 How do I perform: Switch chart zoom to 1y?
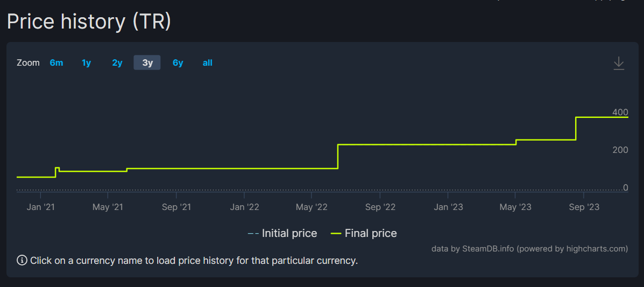click(x=86, y=63)
